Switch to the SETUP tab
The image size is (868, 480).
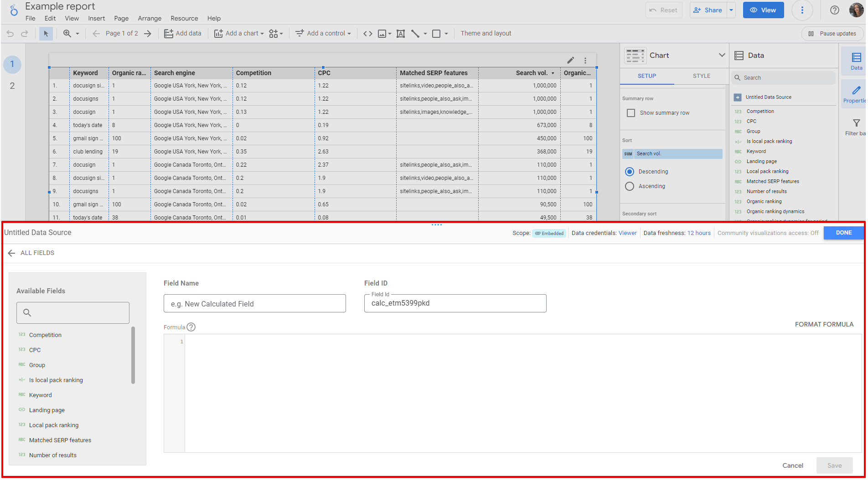pyautogui.click(x=647, y=76)
